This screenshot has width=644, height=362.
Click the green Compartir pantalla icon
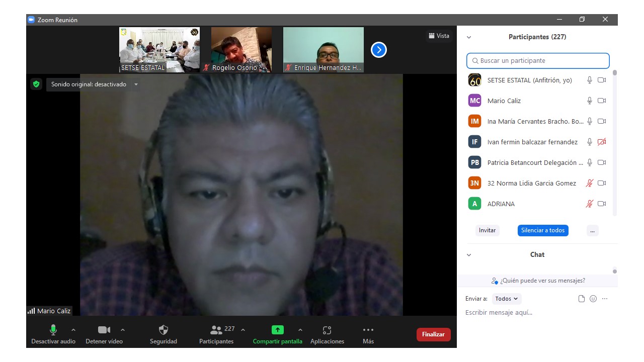coord(278,330)
